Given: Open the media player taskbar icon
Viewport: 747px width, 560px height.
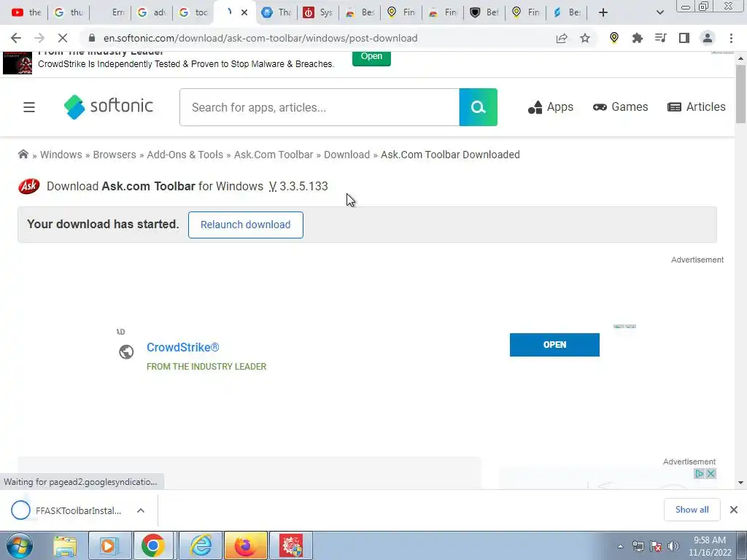Looking at the screenshot, I should pyautogui.click(x=109, y=545).
